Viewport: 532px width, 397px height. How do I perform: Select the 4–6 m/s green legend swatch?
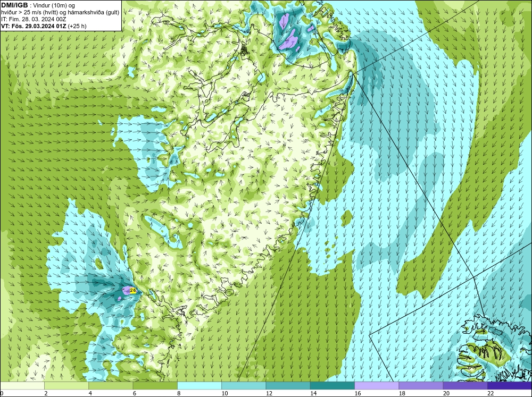tap(111, 385)
